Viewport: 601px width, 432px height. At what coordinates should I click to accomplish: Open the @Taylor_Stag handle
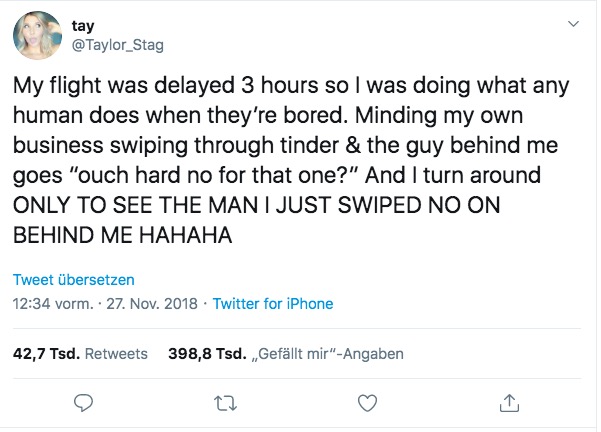[x=118, y=45]
